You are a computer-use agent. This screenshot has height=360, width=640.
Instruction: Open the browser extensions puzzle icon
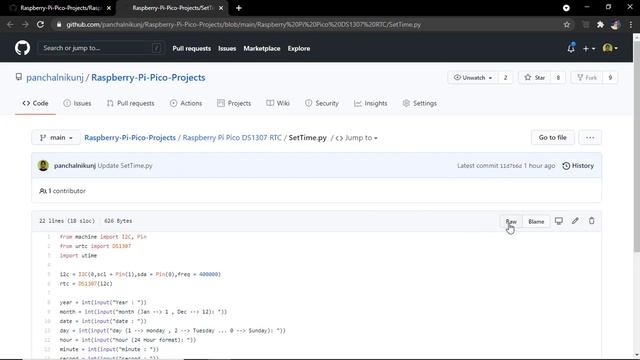pyautogui.click(x=600, y=24)
